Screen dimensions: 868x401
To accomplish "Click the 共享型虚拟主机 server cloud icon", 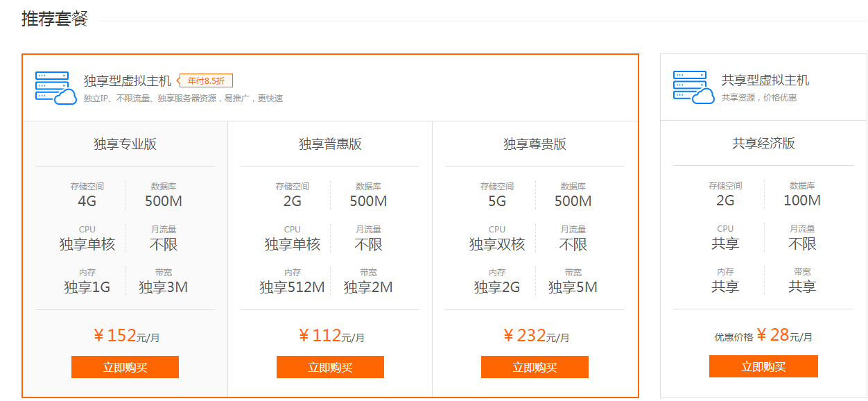I will (x=693, y=87).
